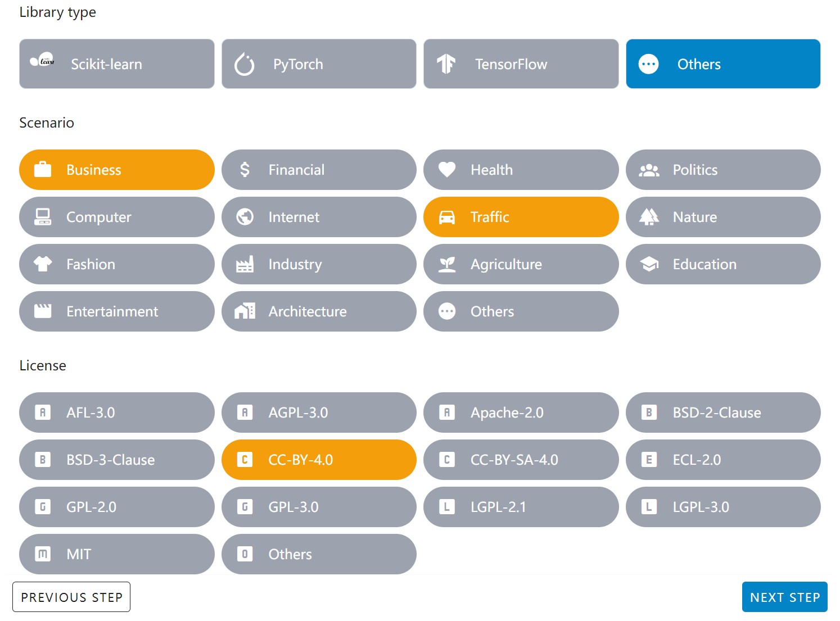840x621 pixels.
Task: Click the PyTorch flame icon
Action: point(245,64)
